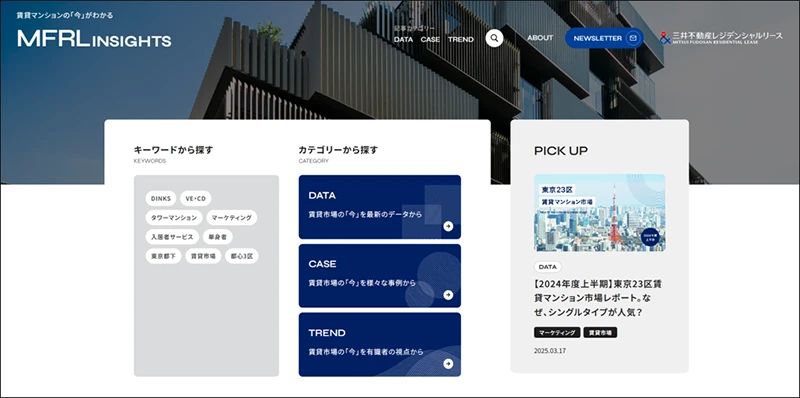Click the arrow icon on the CASE card
Screen dimensions: 800x398
click(448, 294)
